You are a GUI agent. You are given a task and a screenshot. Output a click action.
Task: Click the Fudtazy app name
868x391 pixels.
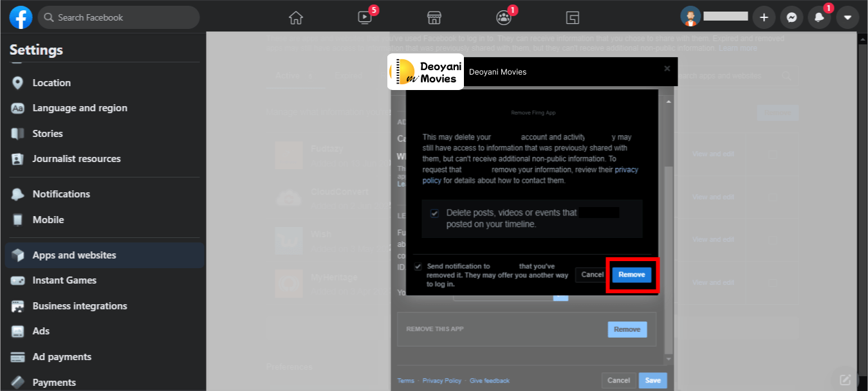(x=327, y=149)
